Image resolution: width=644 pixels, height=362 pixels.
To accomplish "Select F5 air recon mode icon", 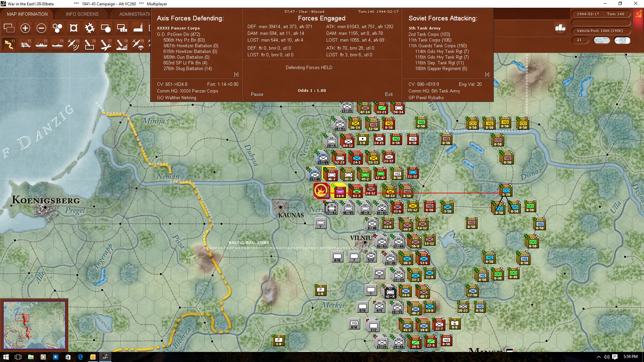I will pyautogui.click(x=73, y=44).
